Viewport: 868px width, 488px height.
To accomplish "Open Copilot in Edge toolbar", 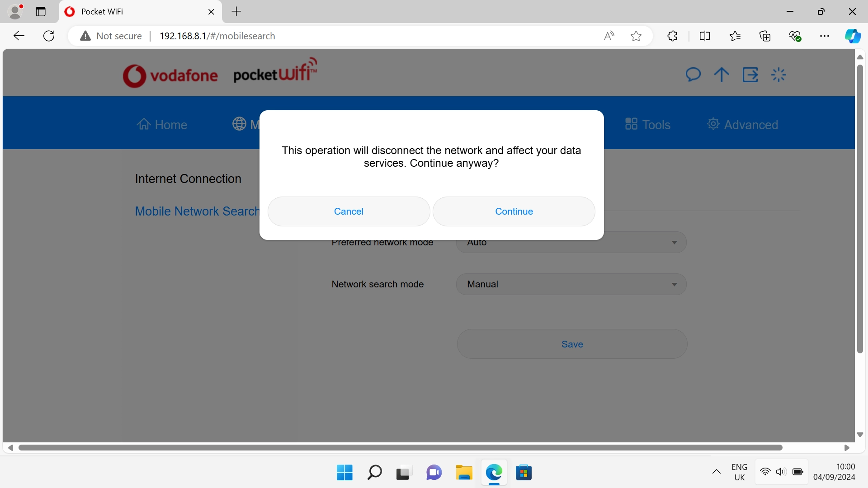I will coord(853,36).
